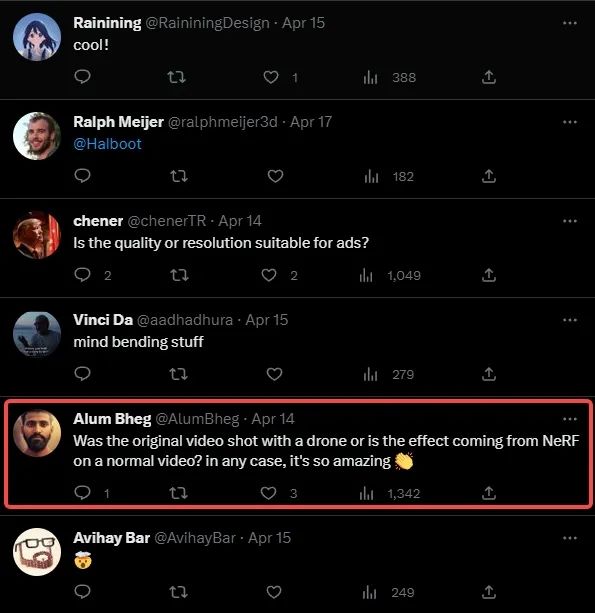This screenshot has width=595, height=613.
Task: Open Alum Bheg's profile name link
Action: (x=112, y=419)
